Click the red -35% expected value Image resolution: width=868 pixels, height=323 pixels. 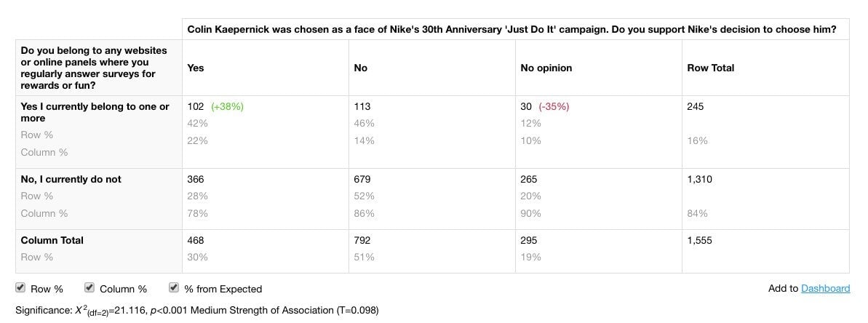click(554, 106)
